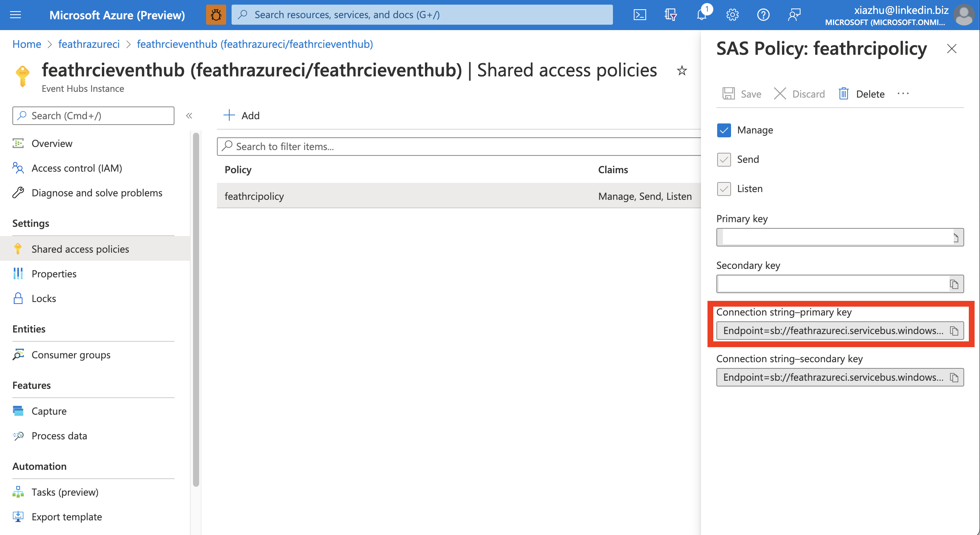Click the Manage, Send, Listen claims cell
980x535 pixels.
(645, 196)
